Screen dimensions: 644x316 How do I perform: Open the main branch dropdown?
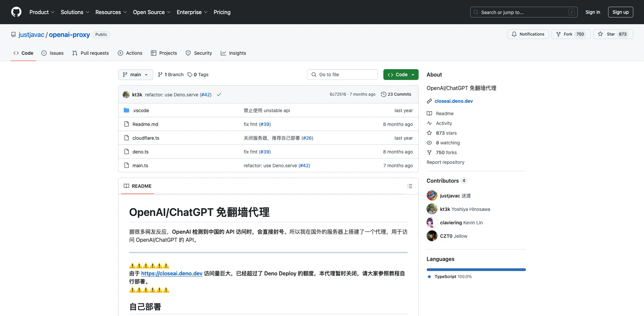click(x=136, y=75)
